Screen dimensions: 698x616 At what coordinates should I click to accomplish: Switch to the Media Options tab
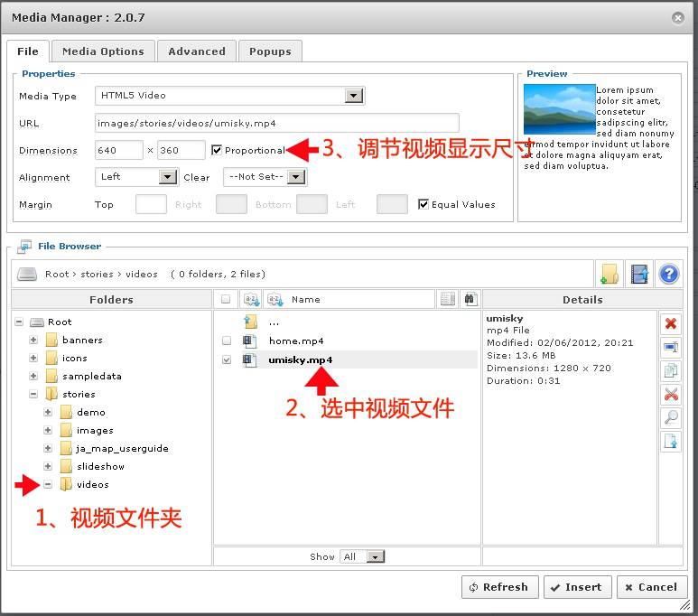coord(103,51)
